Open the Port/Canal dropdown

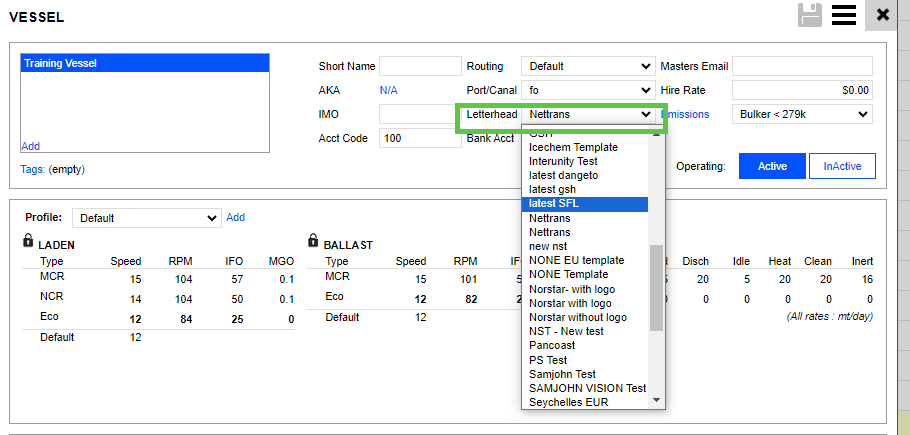[x=589, y=90]
